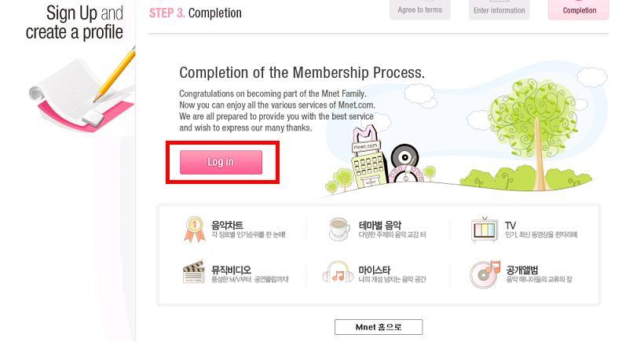The height and width of the screenshot is (342, 644).
Task: Click the vinyl record icon for 공개앨범
Action: (485, 273)
